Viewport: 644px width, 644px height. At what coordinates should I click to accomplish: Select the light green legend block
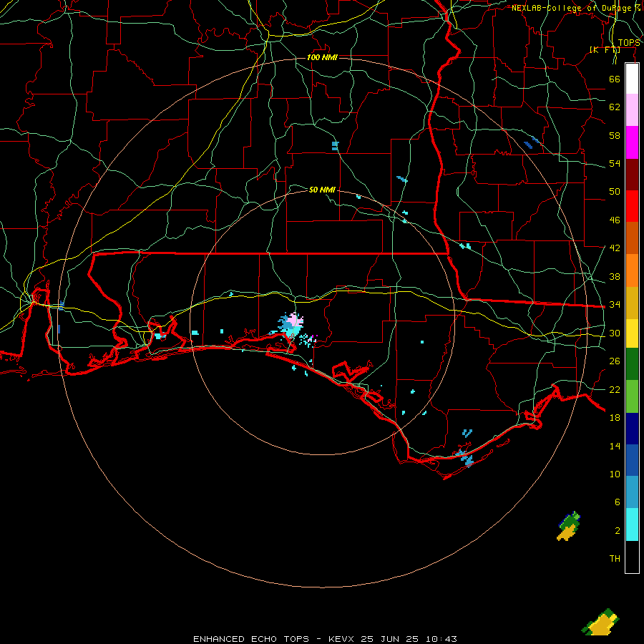click(x=632, y=396)
